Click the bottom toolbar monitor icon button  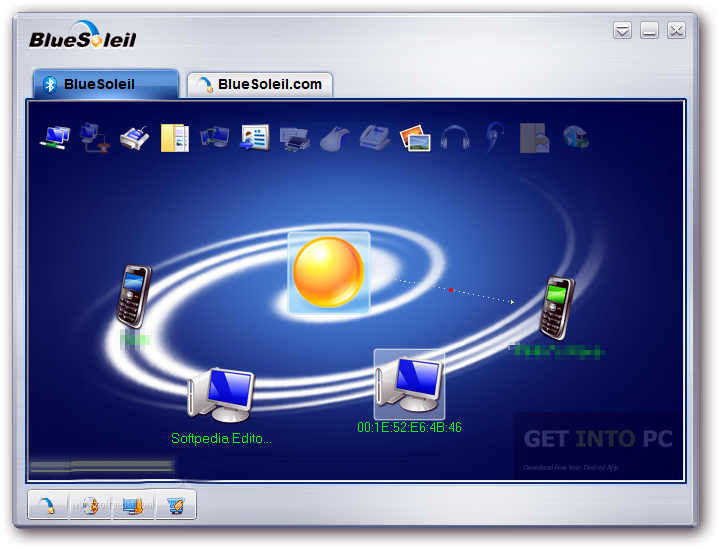click(133, 505)
